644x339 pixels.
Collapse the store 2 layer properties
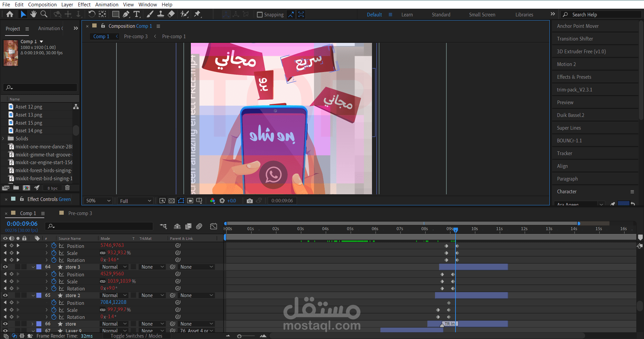(33, 295)
